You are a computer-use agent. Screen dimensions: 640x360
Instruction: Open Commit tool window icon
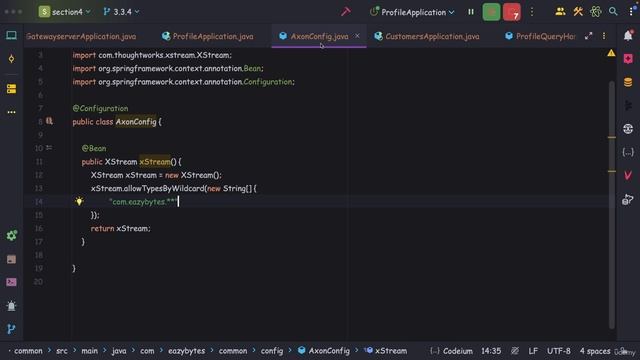click(11, 59)
